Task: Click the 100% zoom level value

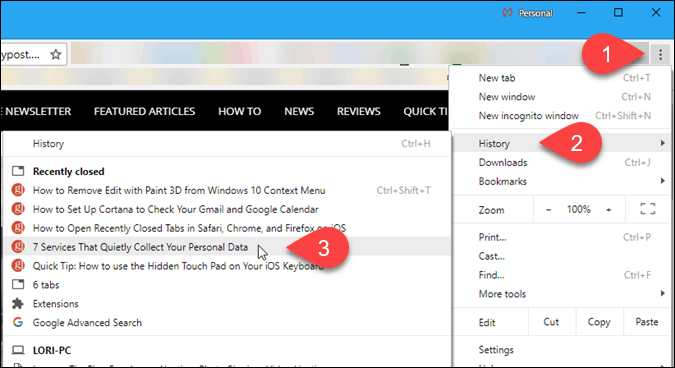Action: [x=579, y=210]
